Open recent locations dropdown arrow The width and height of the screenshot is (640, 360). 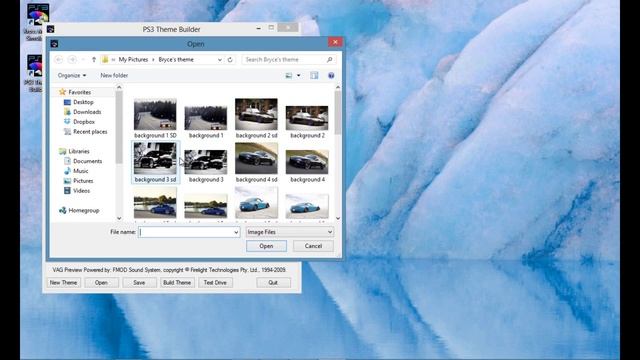(83, 60)
